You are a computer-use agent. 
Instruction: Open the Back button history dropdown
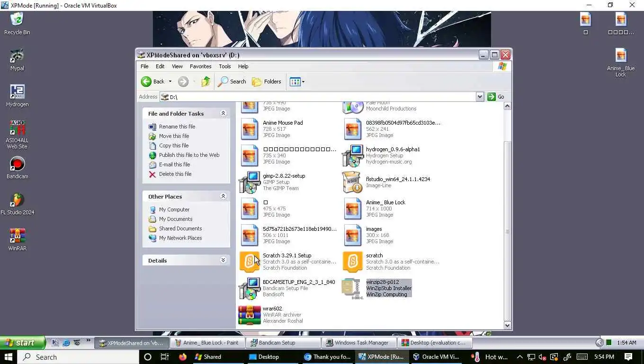(x=170, y=82)
